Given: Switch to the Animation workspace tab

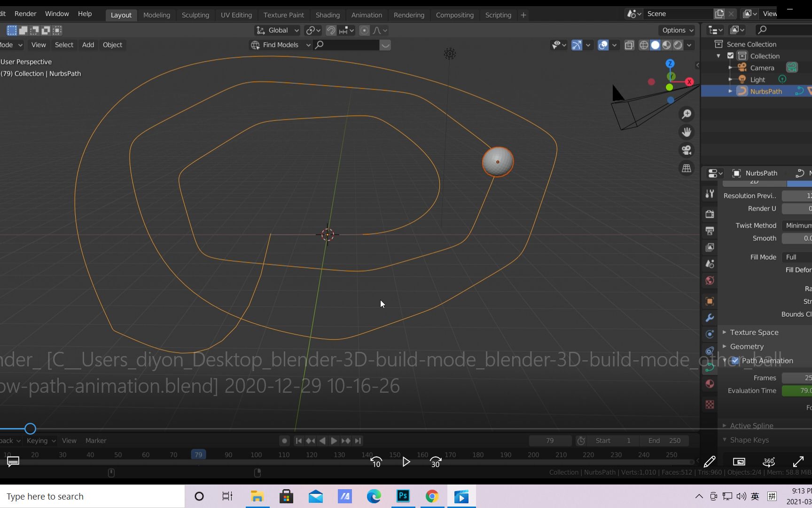Looking at the screenshot, I should click(367, 15).
